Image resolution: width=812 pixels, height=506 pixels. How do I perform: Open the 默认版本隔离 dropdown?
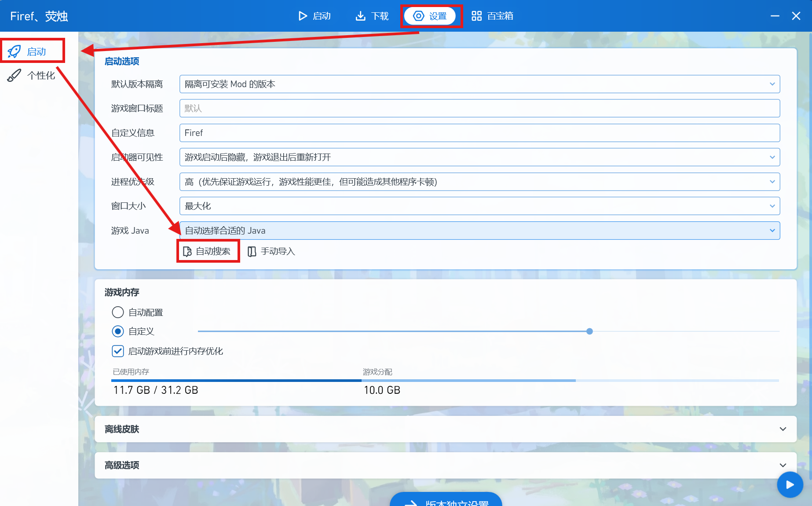click(479, 84)
